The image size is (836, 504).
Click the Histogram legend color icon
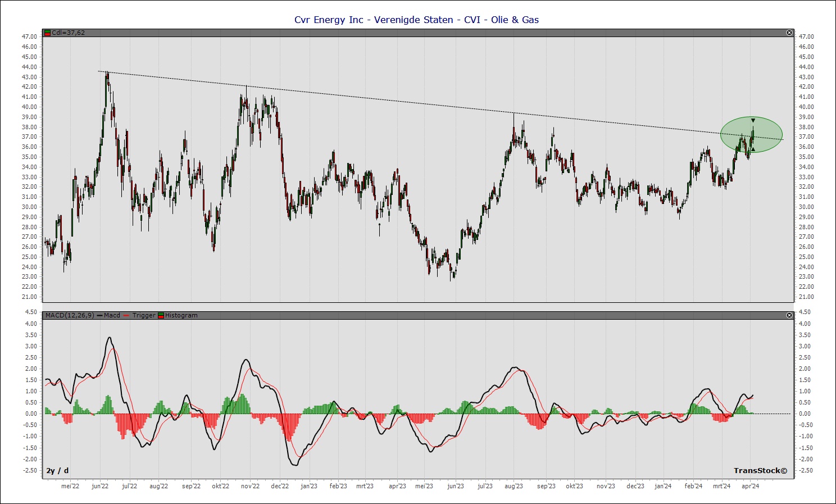[161, 316]
